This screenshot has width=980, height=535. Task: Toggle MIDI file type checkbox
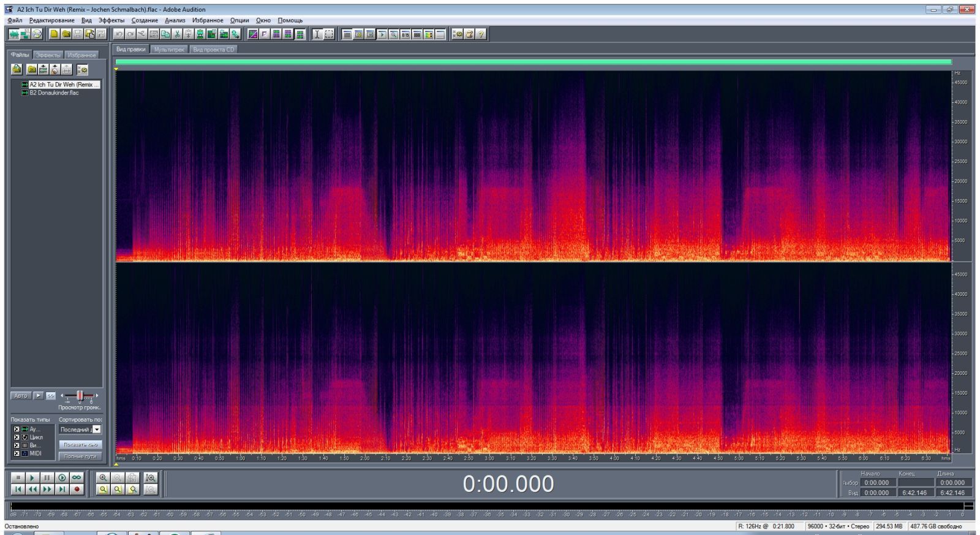point(17,453)
